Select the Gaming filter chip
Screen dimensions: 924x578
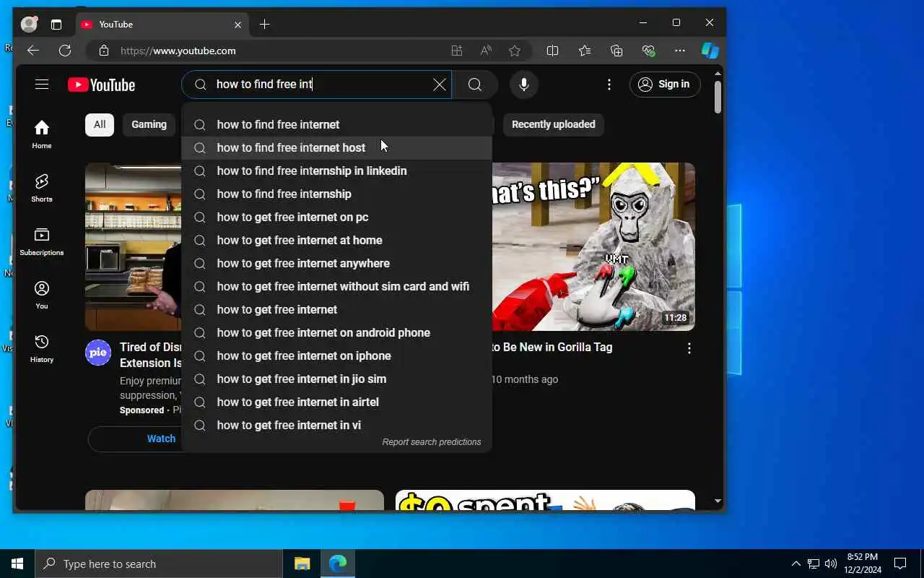click(149, 124)
